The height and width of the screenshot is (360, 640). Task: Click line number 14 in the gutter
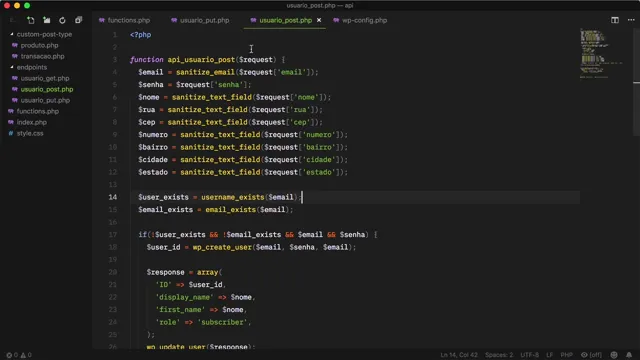click(113, 197)
